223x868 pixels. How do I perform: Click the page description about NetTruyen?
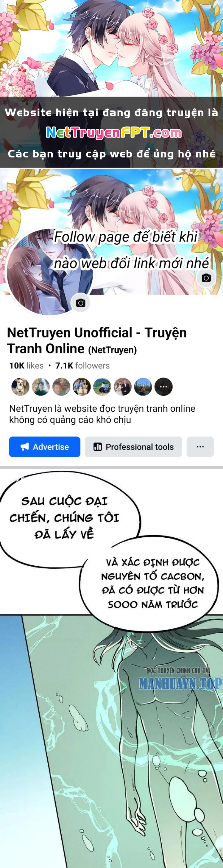102,414
